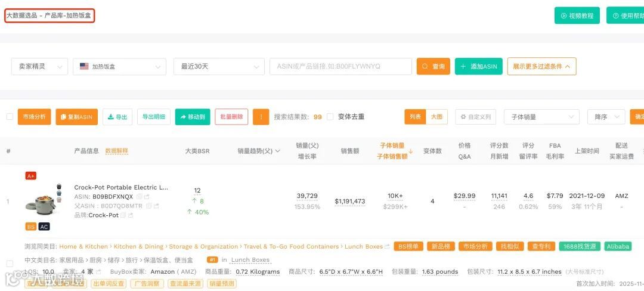This screenshot has height=291, width=644.
Task: Open the Kitchen & Dining category breadcrumb
Action: 138,247
